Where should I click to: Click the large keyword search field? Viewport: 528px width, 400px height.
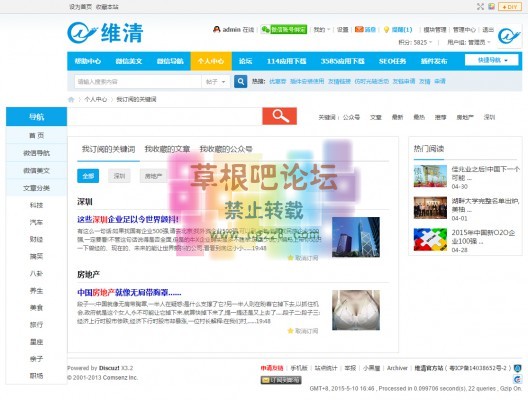165,116
